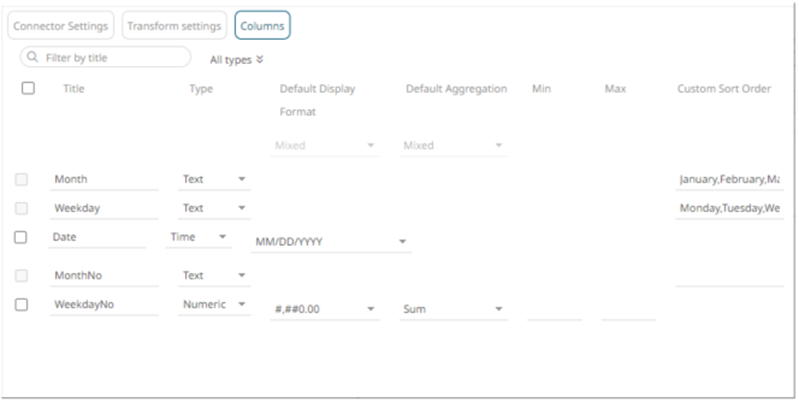Edit the MonthNo title field
Screen dimensions: 799x402
(x=104, y=275)
